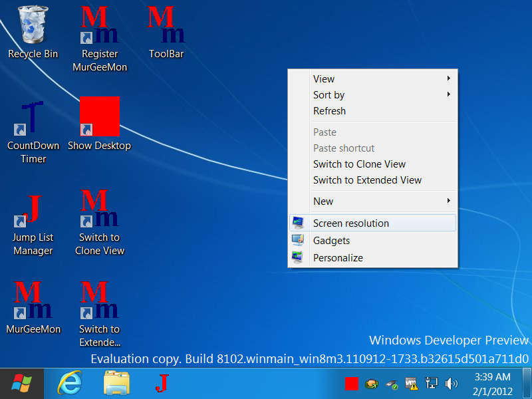The height and width of the screenshot is (399, 532).
Task: Click red square tray icon
Action: click(x=352, y=384)
